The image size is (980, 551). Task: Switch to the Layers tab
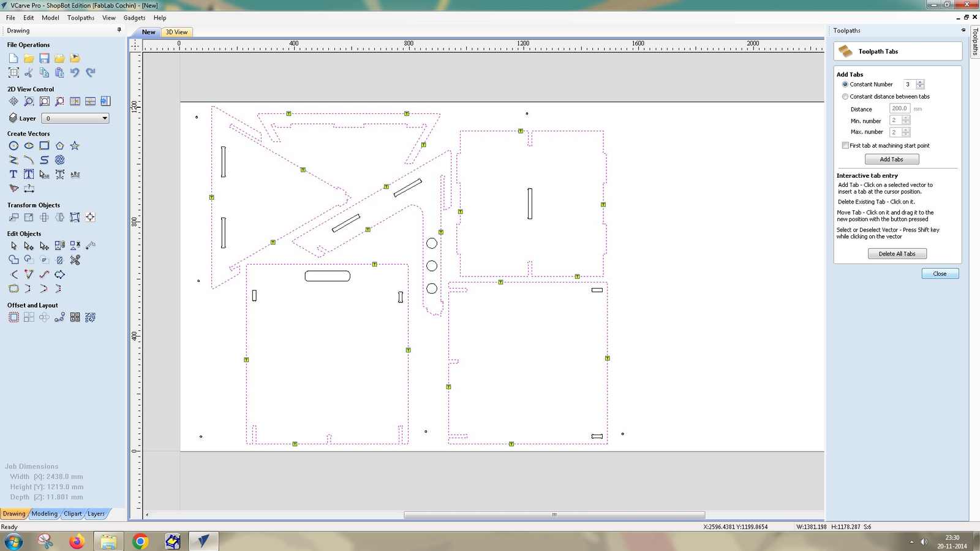[x=96, y=514]
